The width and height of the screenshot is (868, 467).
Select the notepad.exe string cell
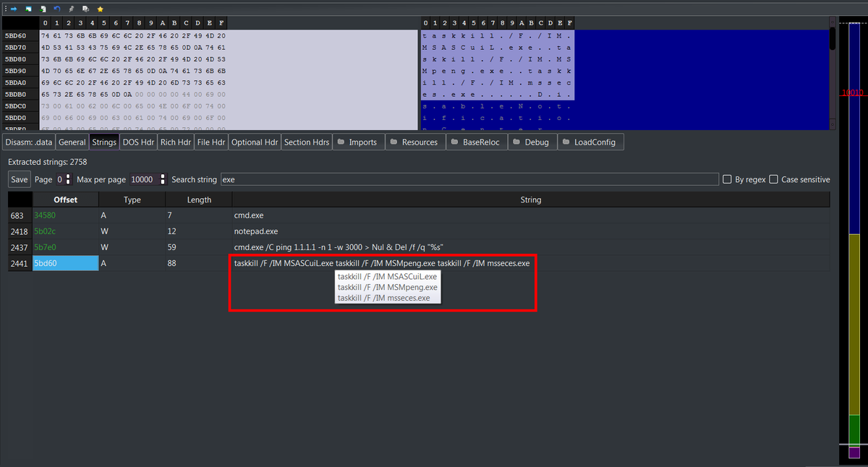click(x=531, y=231)
